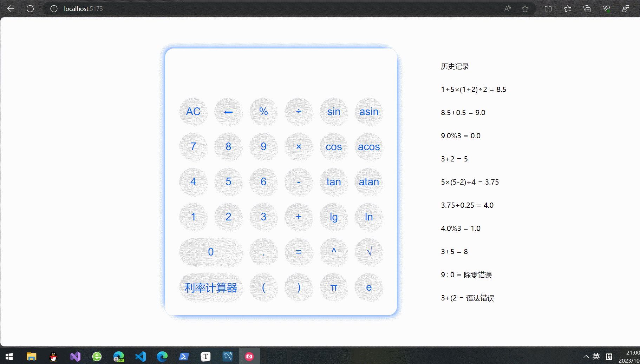This screenshot has width=640, height=364.
Task: Launch Visual Studio Code from the taskbar
Action: pos(141,356)
